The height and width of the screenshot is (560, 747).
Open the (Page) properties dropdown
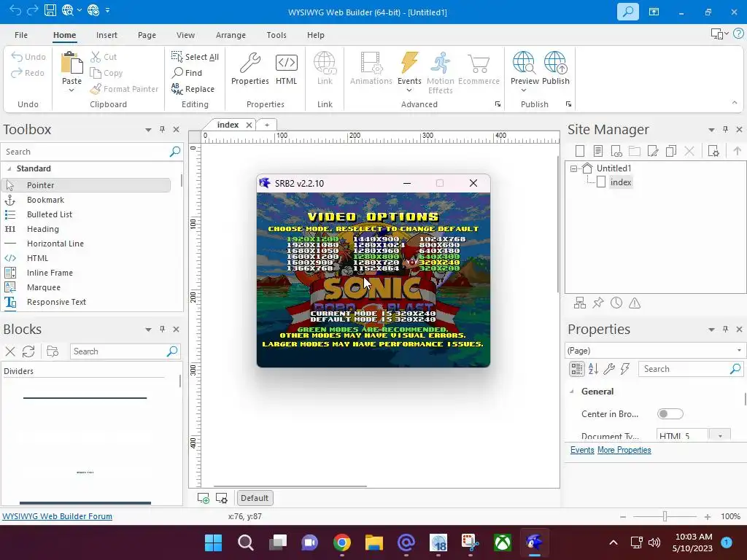point(739,351)
